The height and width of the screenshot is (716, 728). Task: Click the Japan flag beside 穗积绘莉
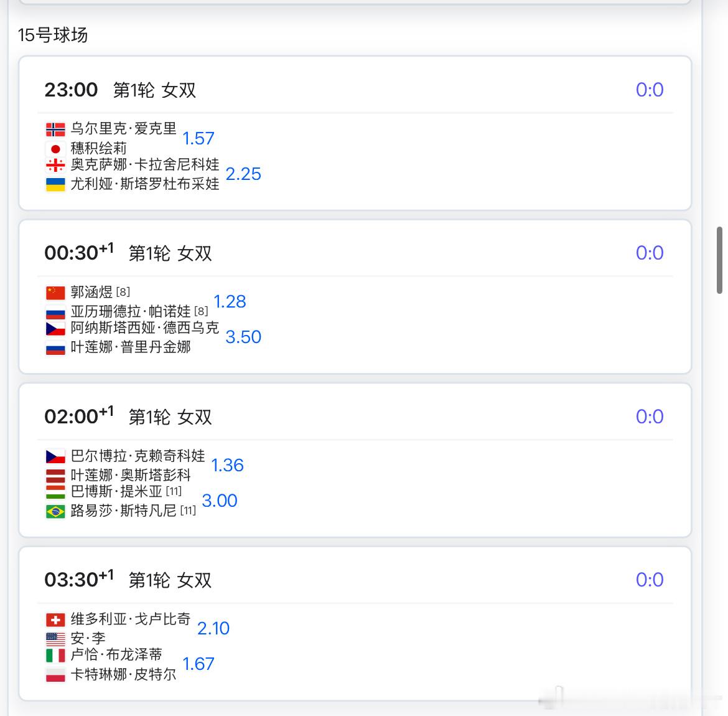[55, 149]
